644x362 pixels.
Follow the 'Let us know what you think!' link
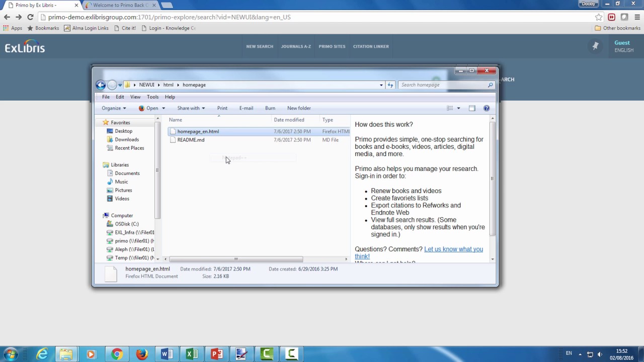pos(419,253)
